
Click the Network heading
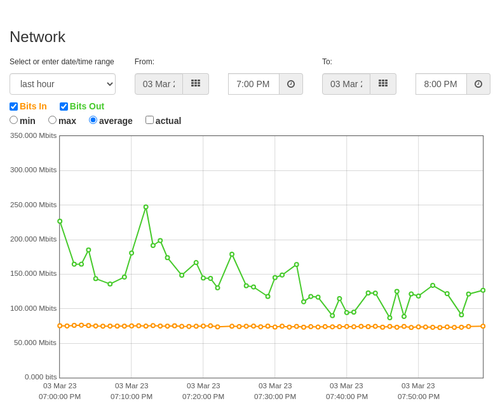tap(37, 37)
